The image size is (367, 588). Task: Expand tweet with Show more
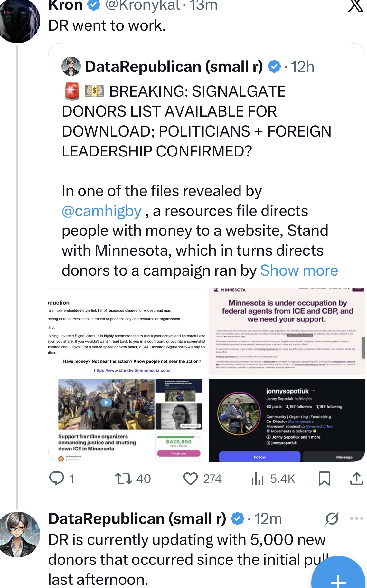coord(299,270)
